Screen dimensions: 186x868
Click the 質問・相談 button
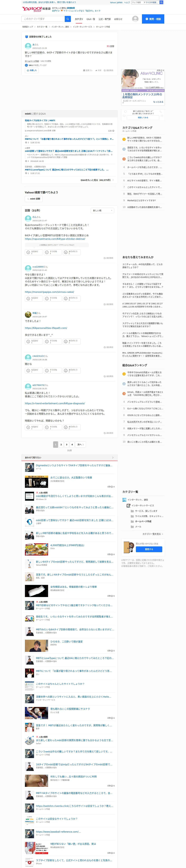point(153,19)
